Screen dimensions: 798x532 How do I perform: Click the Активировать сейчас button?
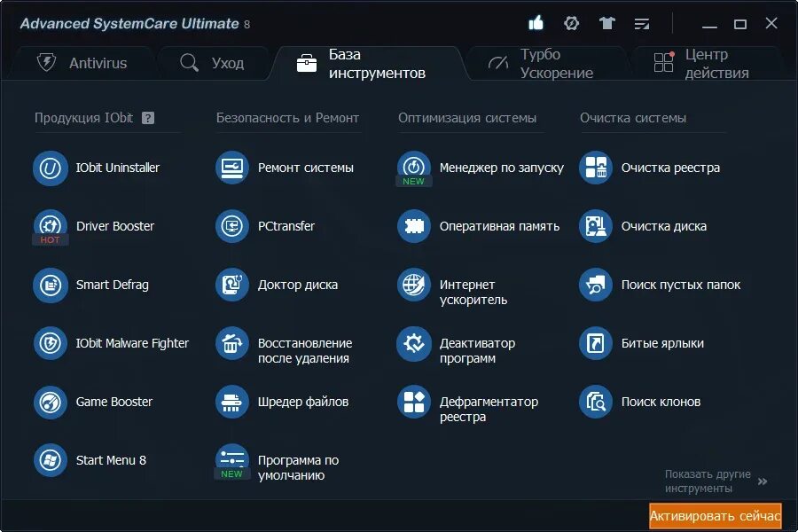coord(715,516)
